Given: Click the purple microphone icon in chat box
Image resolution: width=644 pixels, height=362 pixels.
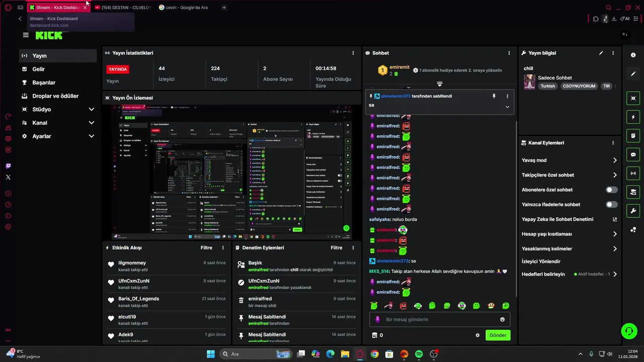Looking at the screenshot, I should coord(377,320).
